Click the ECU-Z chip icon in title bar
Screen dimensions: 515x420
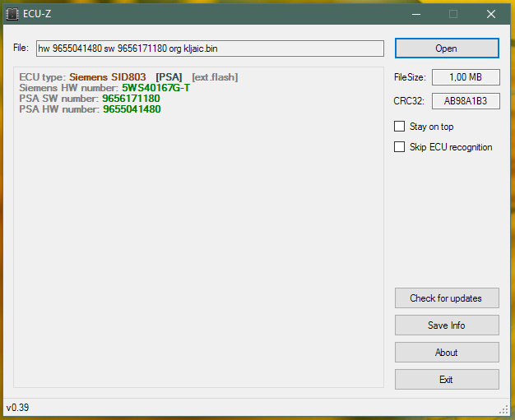12,14
